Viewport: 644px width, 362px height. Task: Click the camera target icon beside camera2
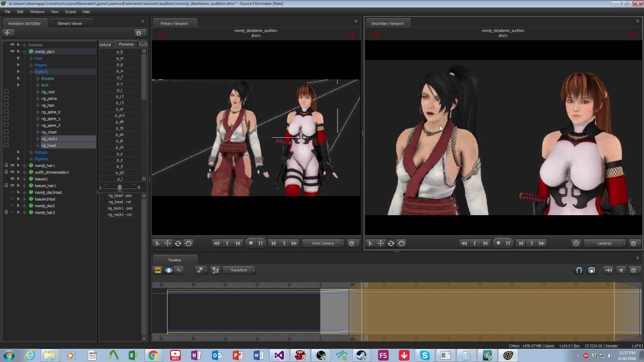(x=577, y=243)
